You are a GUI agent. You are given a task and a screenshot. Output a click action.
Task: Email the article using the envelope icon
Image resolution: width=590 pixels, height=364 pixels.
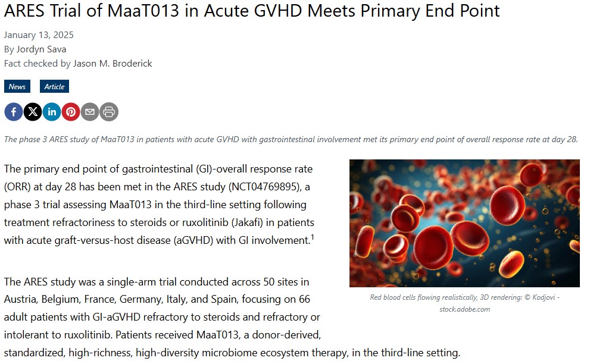coord(90,112)
